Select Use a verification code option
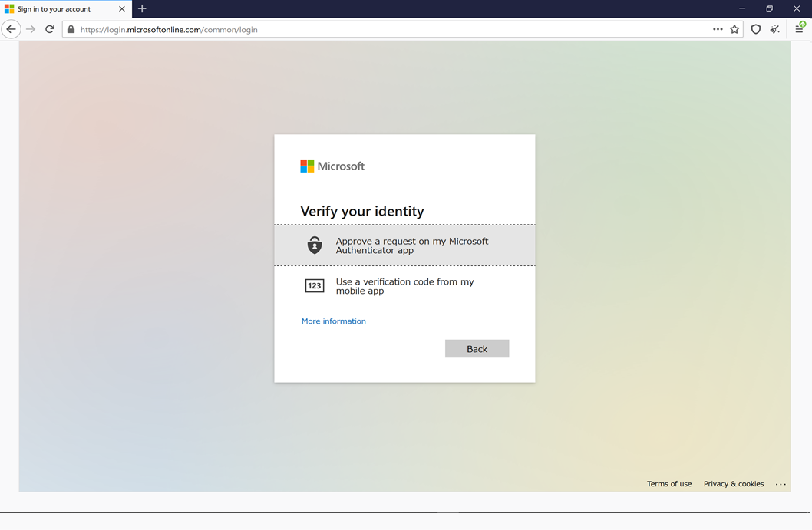 [x=404, y=286]
